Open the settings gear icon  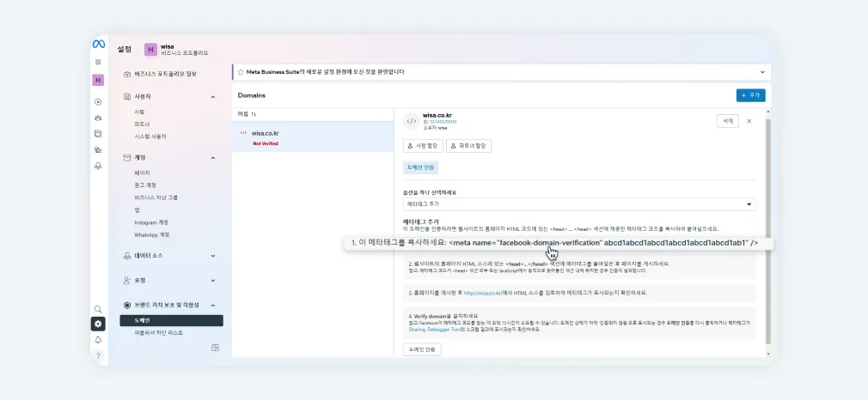[98, 324]
